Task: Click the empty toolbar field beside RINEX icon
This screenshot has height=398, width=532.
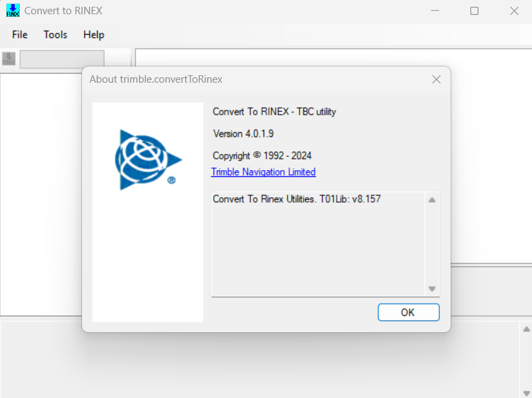Action: coord(62,59)
